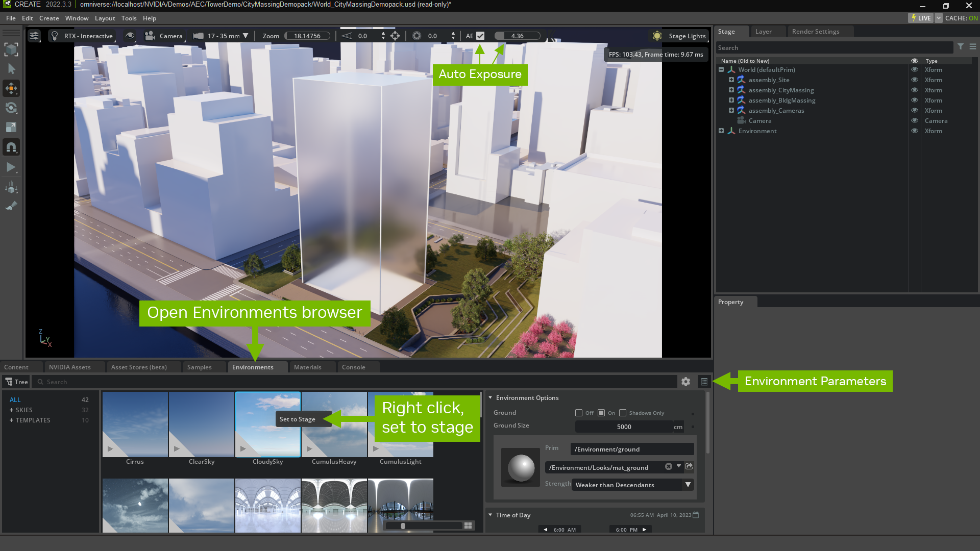
Task: Switch to the Render Settings tab
Action: (816, 32)
